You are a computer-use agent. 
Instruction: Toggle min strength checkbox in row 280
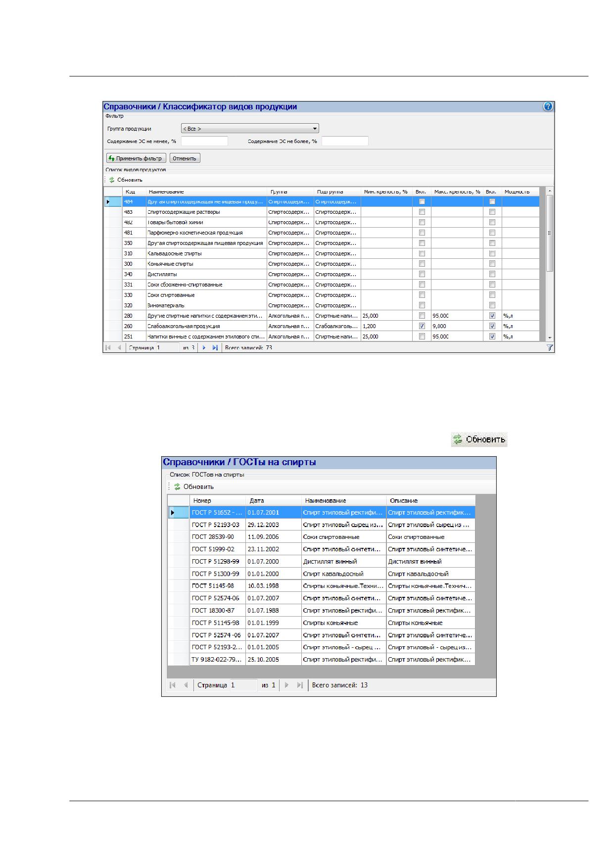422,315
